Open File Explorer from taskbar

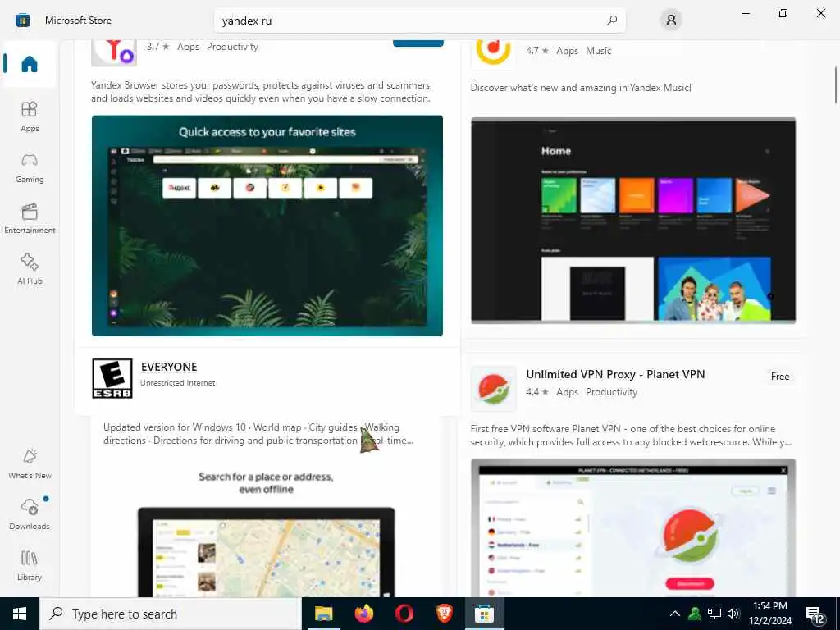(323, 614)
